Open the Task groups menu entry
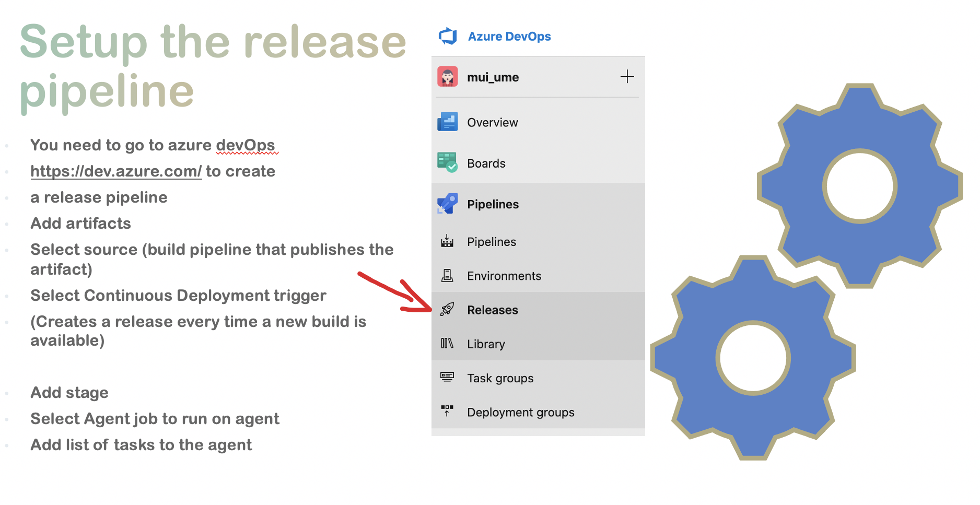 tap(500, 378)
